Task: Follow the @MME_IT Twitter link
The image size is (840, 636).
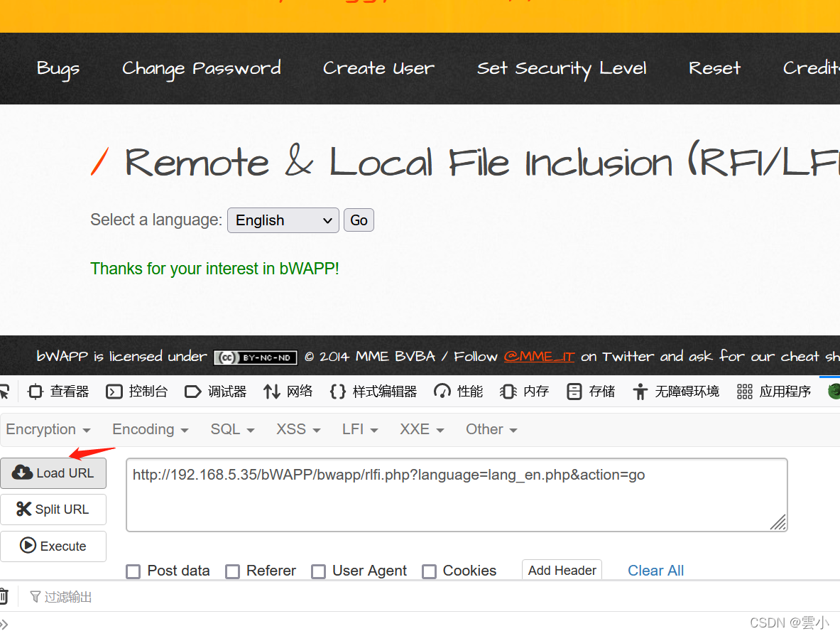Action: click(539, 357)
